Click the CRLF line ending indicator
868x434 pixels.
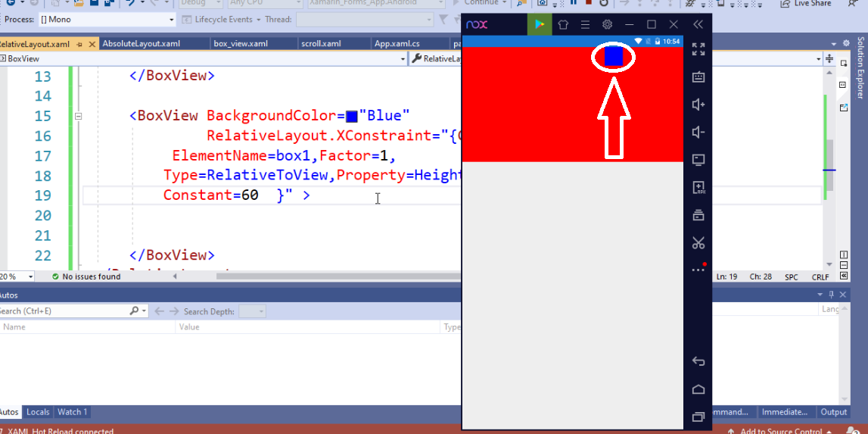(x=820, y=276)
